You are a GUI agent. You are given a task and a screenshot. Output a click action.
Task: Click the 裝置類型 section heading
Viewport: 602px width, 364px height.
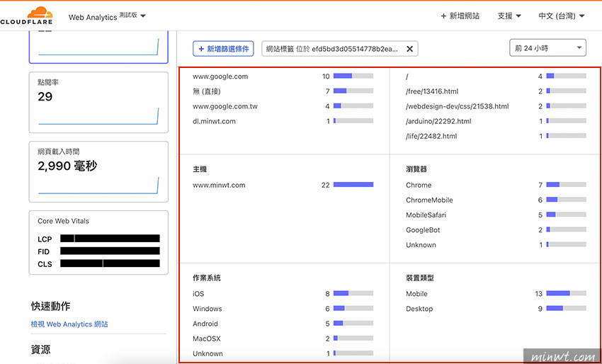click(x=420, y=278)
